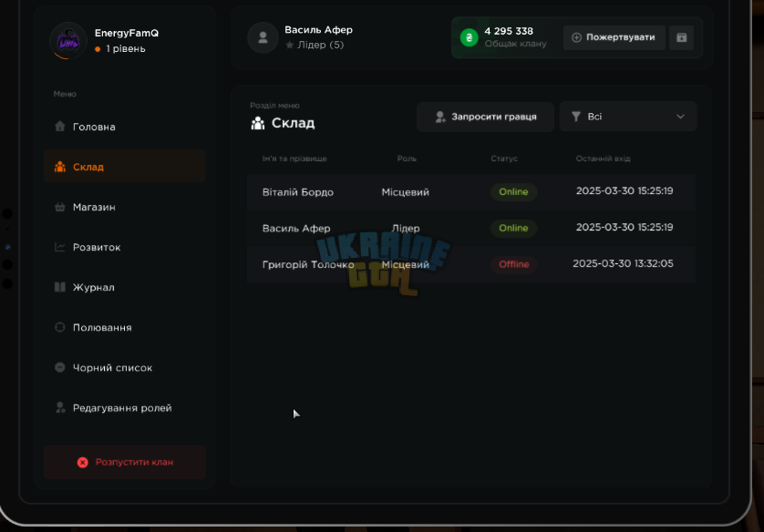Click the dropdown chevron next to Всі
The height and width of the screenshot is (532, 764).
[681, 117]
